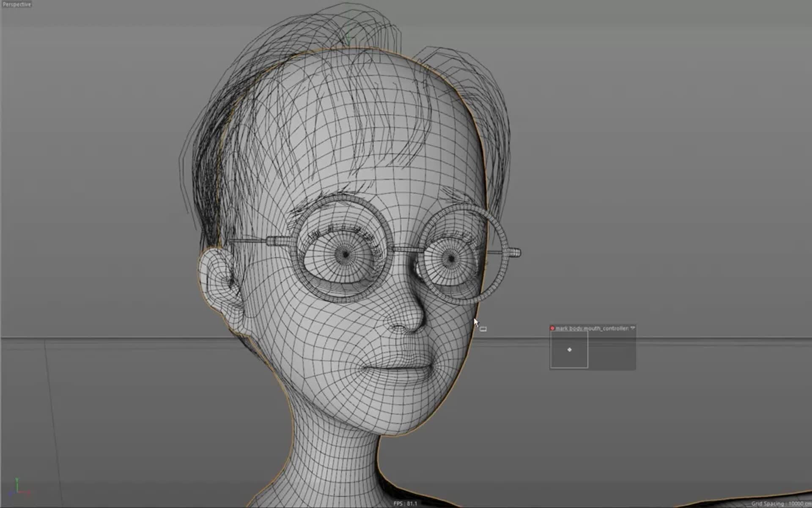Image resolution: width=812 pixels, height=508 pixels.
Task: Click the red keyframe icon on mouth_controller widget
Action: tap(552, 328)
